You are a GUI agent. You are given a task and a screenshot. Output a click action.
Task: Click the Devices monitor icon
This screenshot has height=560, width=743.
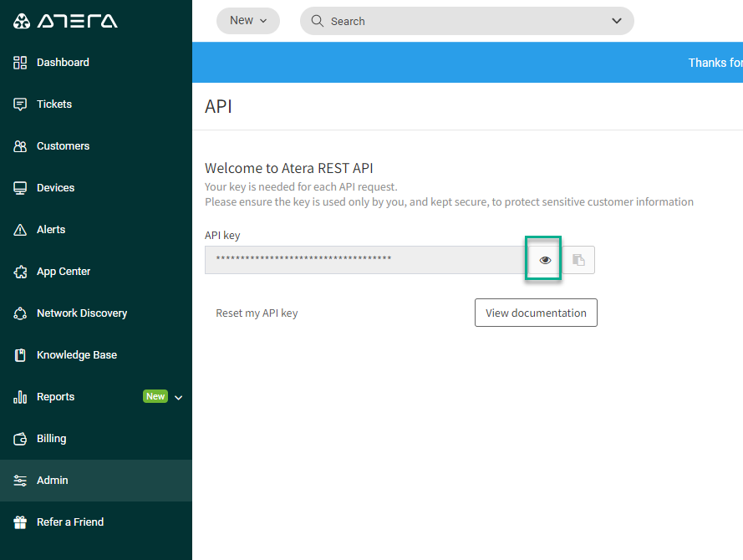coord(20,188)
